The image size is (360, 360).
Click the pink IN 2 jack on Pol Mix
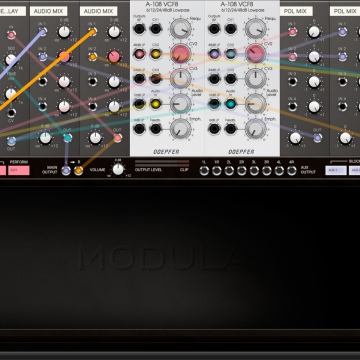coord(293,57)
